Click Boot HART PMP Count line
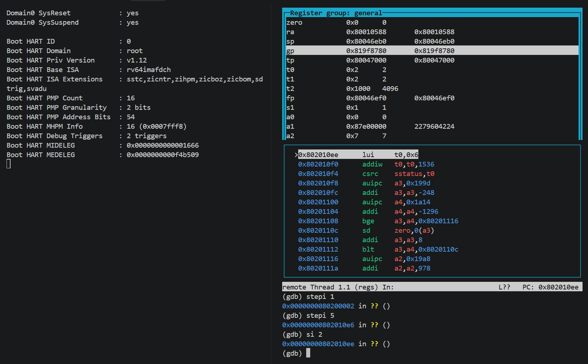 click(71, 98)
